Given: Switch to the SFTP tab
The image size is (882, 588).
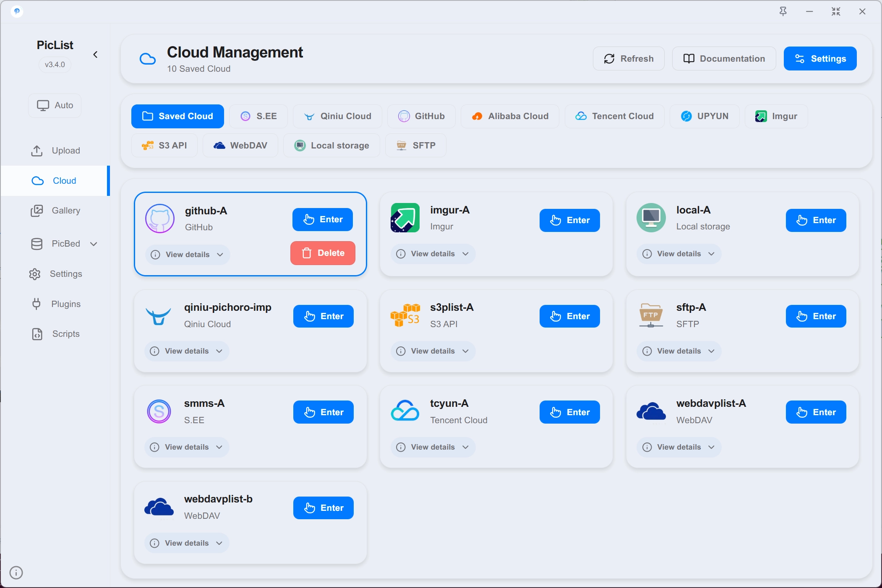Looking at the screenshot, I should (416, 146).
